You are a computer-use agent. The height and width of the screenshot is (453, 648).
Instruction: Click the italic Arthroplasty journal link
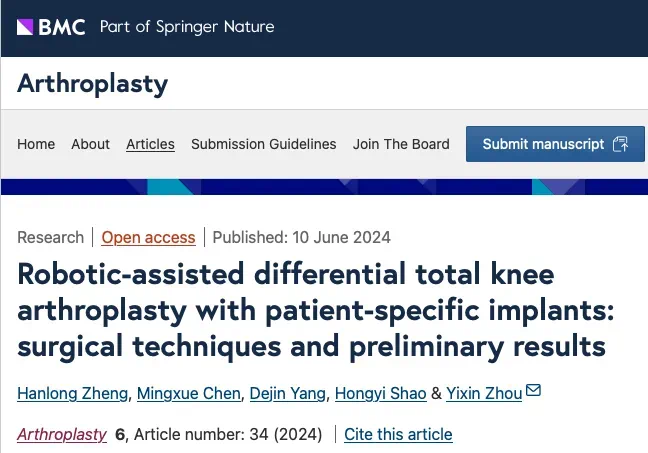coord(62,434)
